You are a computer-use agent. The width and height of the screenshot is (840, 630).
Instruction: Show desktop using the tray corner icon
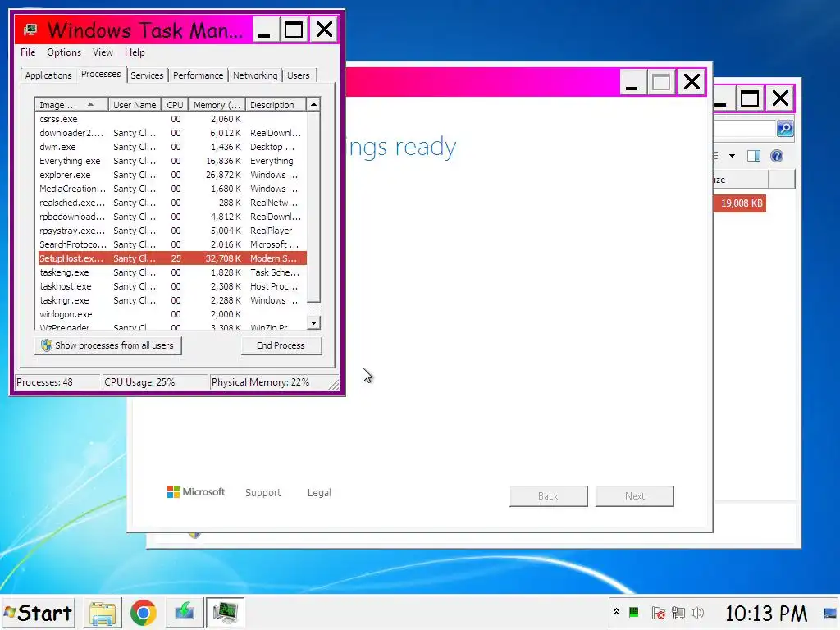coord(831,613)
